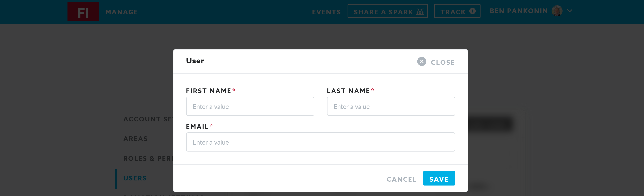The height and width of the screenshot is (196, 644).
Task: Cancel the User dialog
Action: (x=401, y=179)
